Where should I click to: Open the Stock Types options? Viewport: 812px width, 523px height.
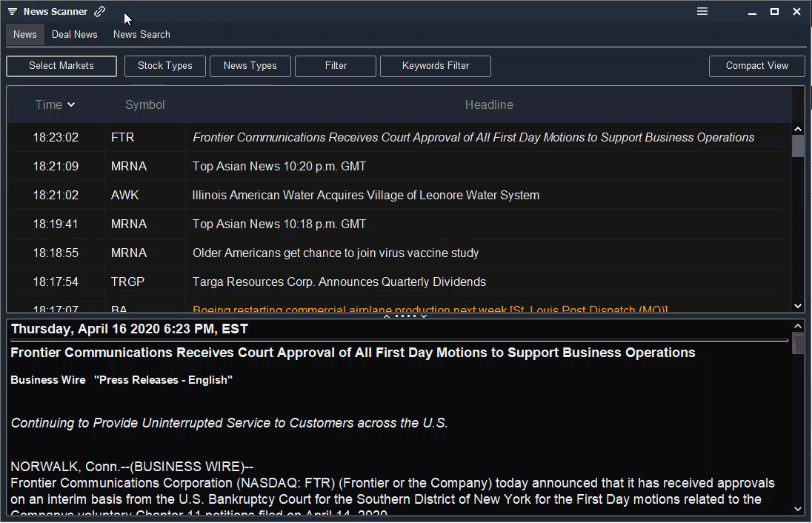164,66
